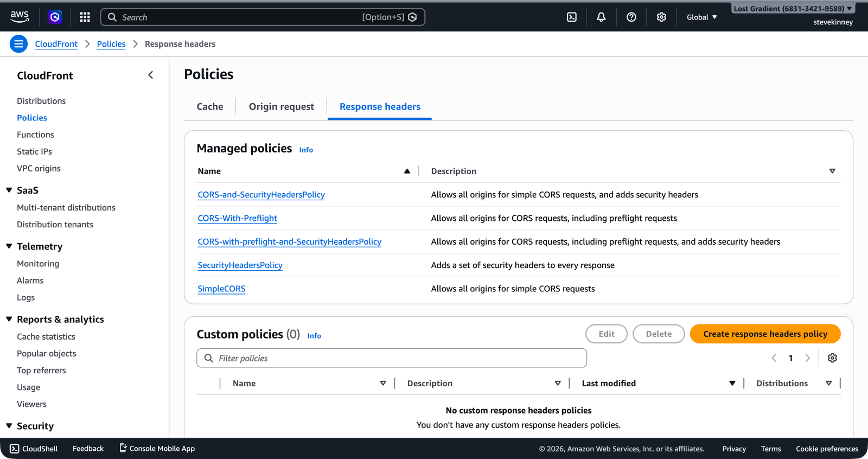
Task: Collapse the Telemetry navigation section
Action: [9, 246]
